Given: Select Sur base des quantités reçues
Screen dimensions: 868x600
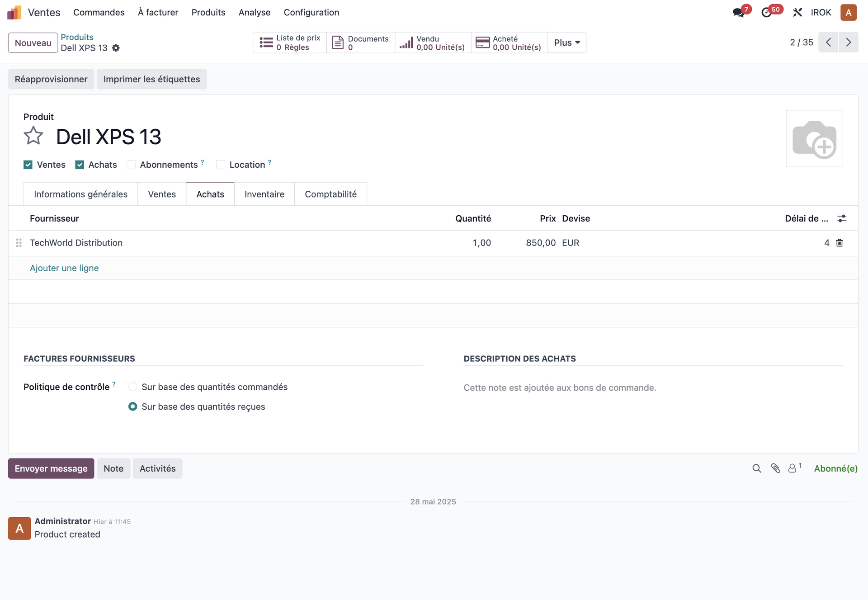Looking at the screenshot, I should pyautogui.click(x=132, y=406).
